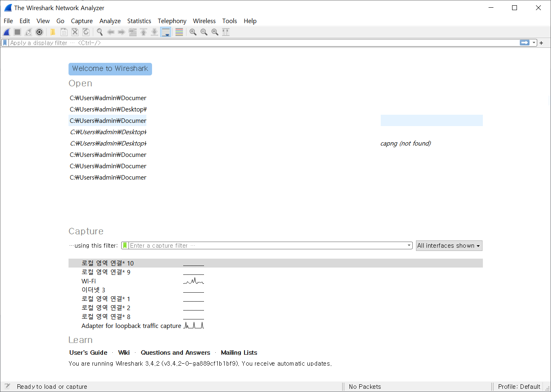Click the Wi-Fi traffic sparkline graph
Viewport: 551px width, 392px height.
pyautogui.click(x=193, y=281)
